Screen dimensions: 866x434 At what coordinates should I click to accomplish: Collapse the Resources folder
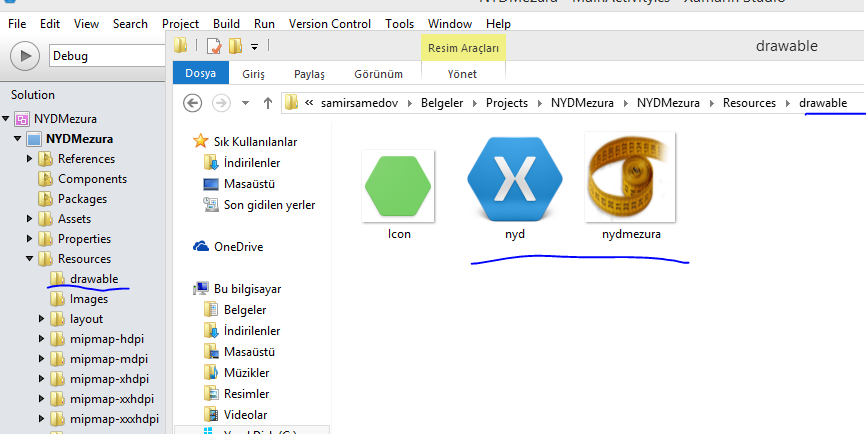[x=30, y=258]
